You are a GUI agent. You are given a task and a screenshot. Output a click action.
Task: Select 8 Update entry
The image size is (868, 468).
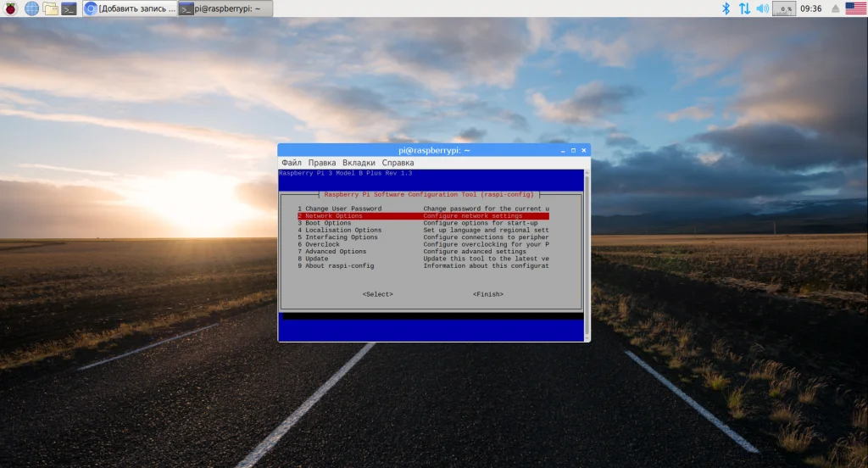click(423, 259)
